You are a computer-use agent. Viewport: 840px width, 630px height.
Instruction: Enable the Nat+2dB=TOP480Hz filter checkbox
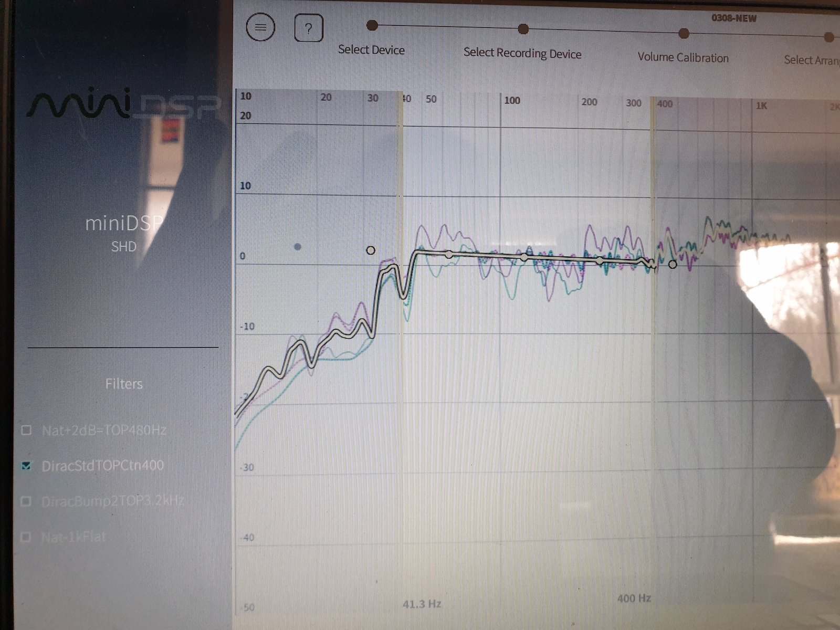tap(26, 430)
